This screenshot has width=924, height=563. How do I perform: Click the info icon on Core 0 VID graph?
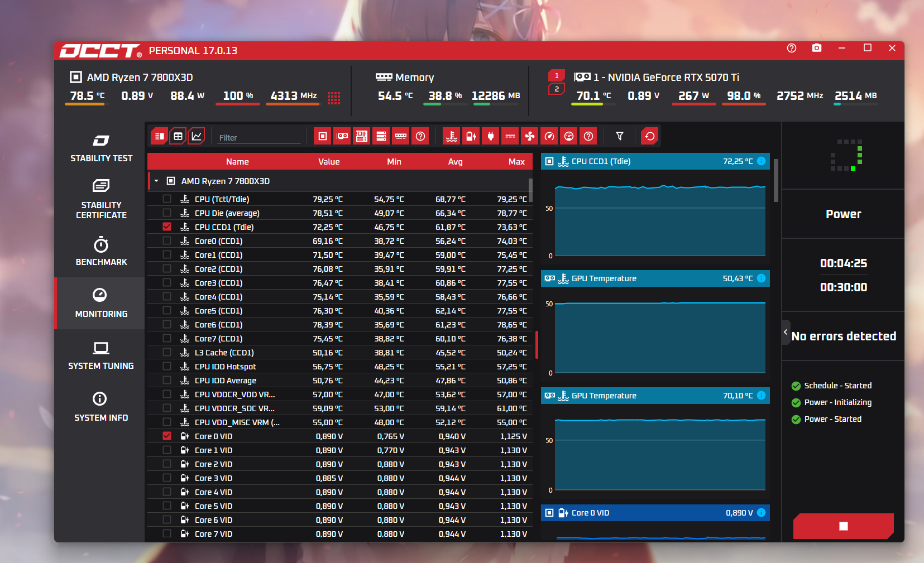[761, 513]
